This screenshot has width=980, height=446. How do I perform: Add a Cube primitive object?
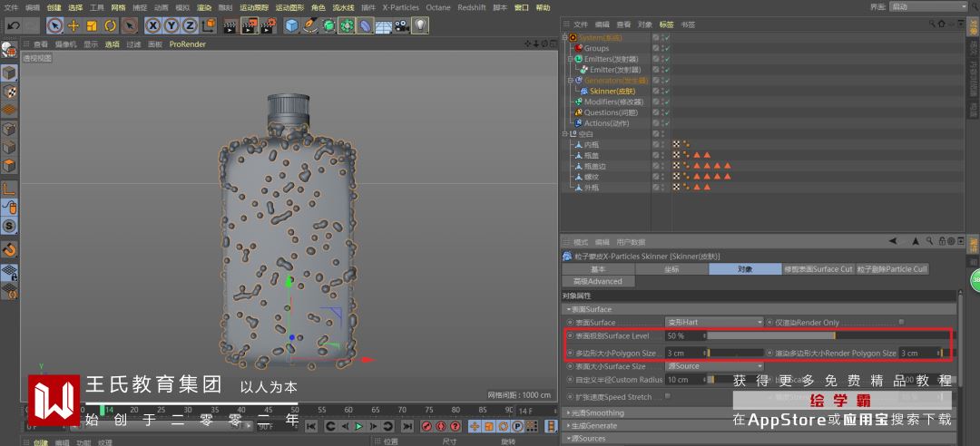[291, 25]
